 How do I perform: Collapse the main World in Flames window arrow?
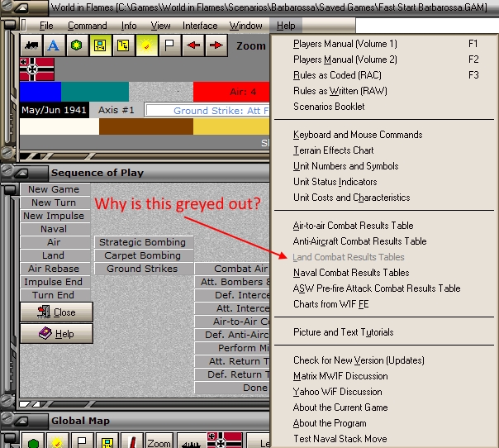pyautogui.click(x=22, y=7)
